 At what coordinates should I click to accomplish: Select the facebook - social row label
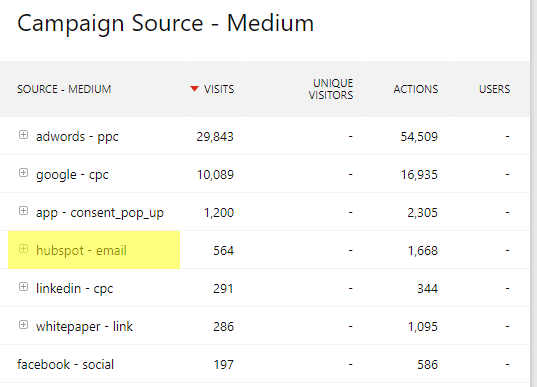65,364
